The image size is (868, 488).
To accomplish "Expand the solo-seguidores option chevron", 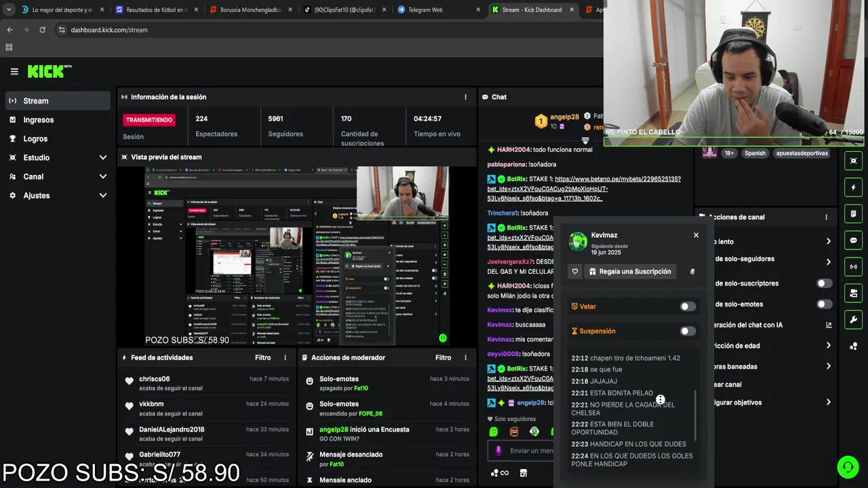I will tap(828, 262).
